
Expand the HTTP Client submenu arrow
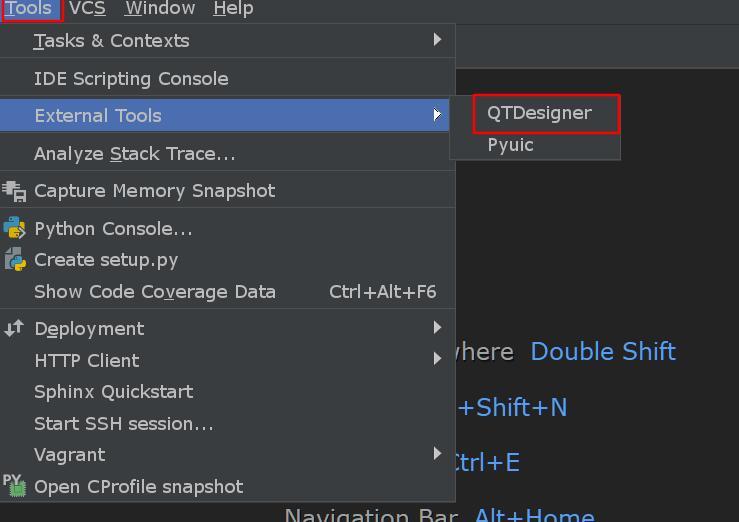(x=437, y=359)
